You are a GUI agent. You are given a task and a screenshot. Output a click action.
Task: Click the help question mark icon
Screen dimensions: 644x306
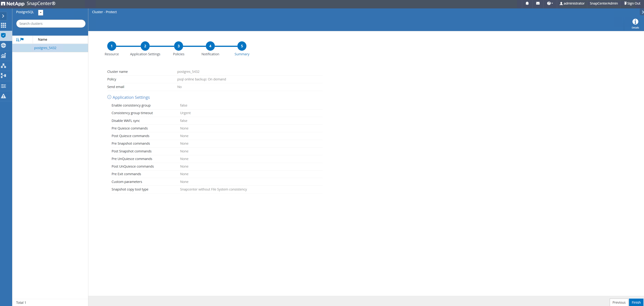549,4
